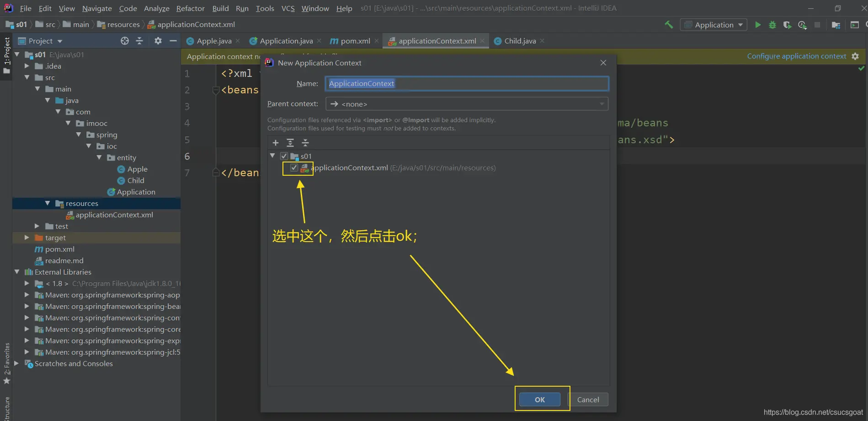Click locate target icon in Project panel

pyautogui.click(x=125, y=41)
